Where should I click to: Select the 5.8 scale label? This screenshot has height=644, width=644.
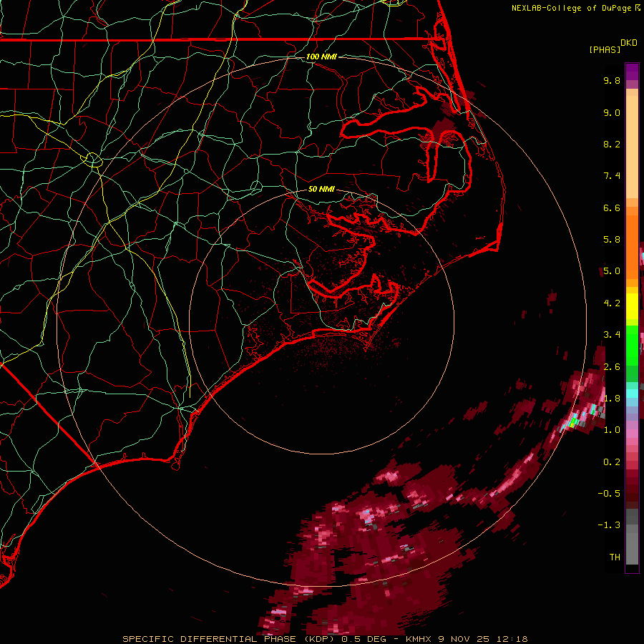(612, 240)
